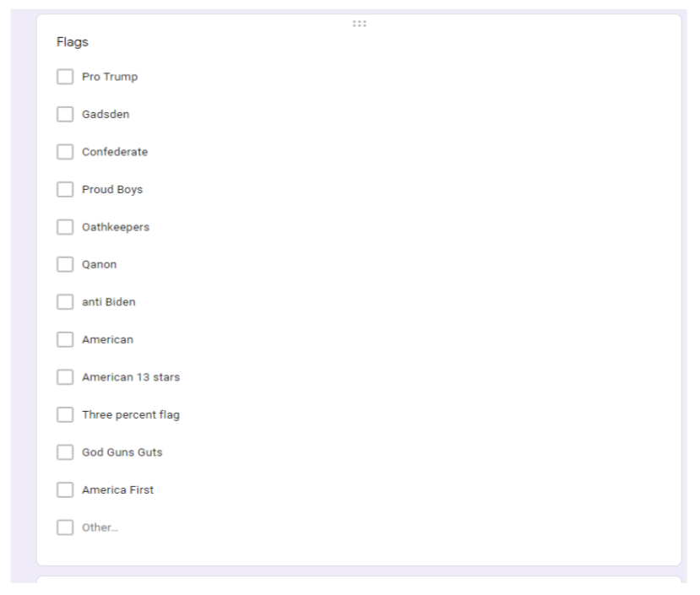Check the American checkbox
This screenshot has height=595, width=700.
[x=66, y=339]
